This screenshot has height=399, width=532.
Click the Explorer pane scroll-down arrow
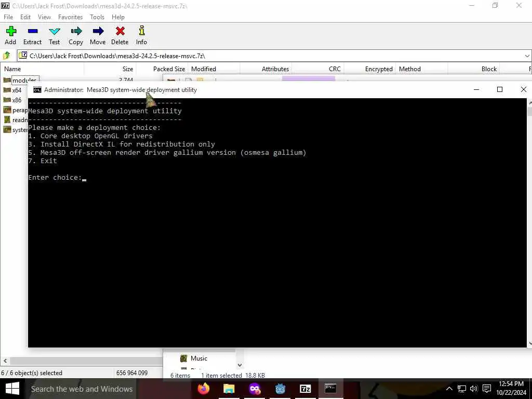(240, 365)
